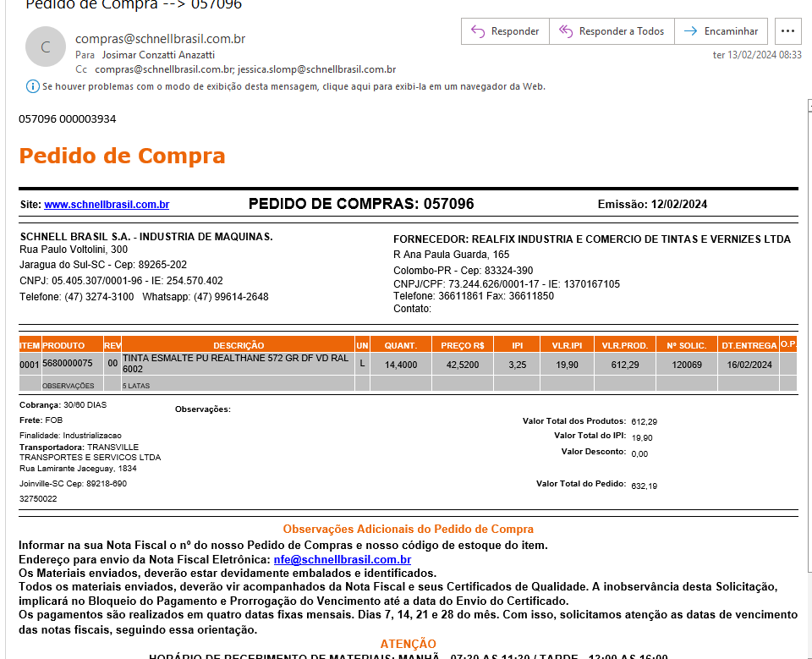The width and height of the screenshot is (812, 659).
Task: Click the nfe@schnellbrasil.com.br email link
Action: point(342,559)
